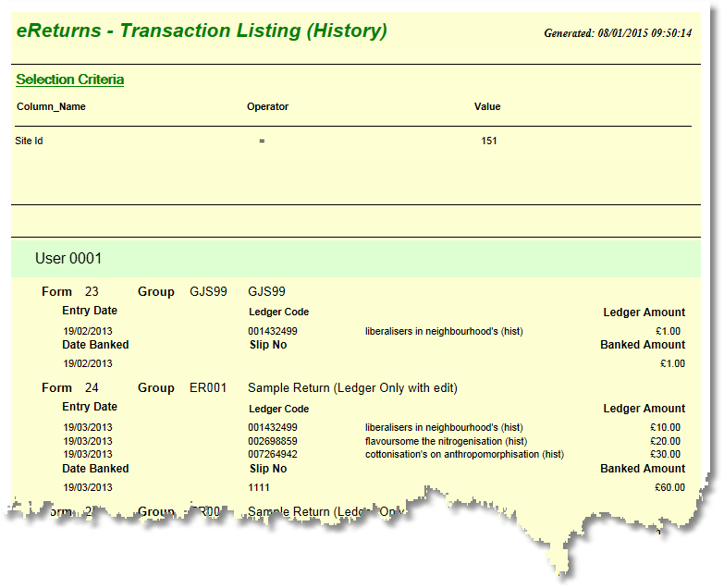Open the Selection Criteria heading link
Viewport: 724px width, 588px height.
tap(70, 80)
